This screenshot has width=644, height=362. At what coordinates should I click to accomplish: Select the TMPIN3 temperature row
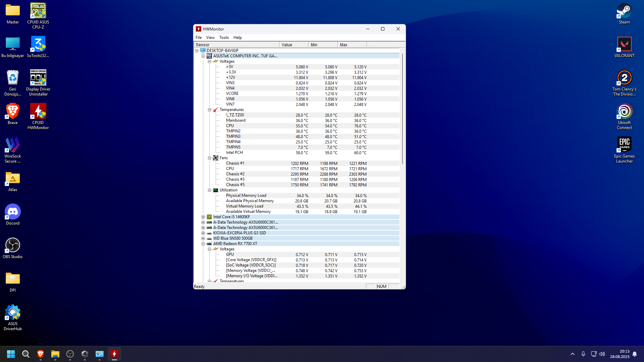297,136
